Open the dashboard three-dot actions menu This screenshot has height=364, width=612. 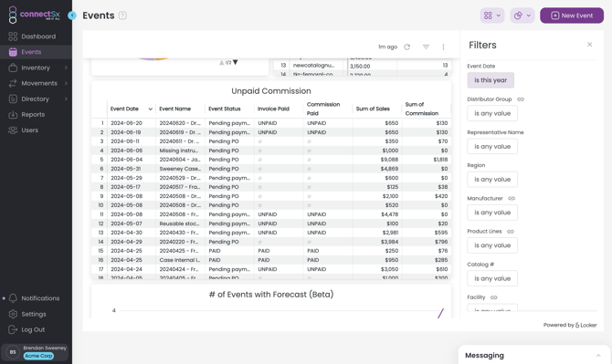coord(443,47)
